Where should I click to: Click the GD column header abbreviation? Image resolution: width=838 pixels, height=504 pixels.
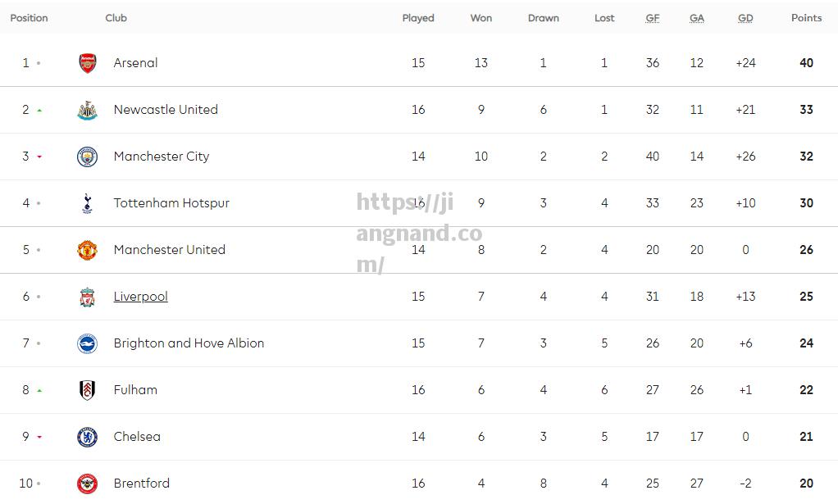point(745,18)
